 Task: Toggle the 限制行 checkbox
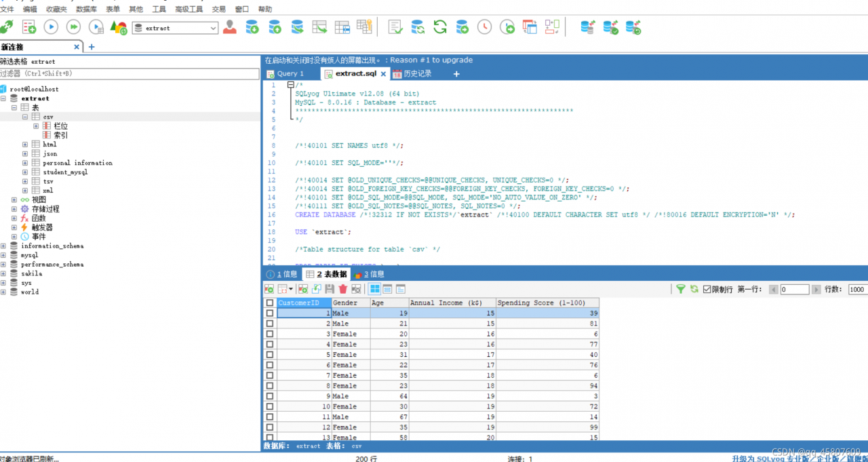[707, 289]
